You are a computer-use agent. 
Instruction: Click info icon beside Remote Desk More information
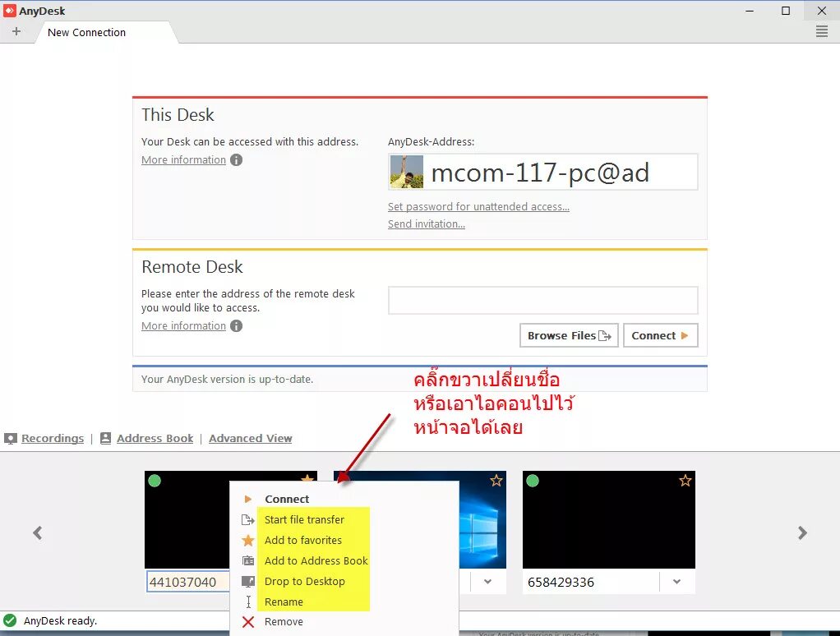click(x=236, y=326)
